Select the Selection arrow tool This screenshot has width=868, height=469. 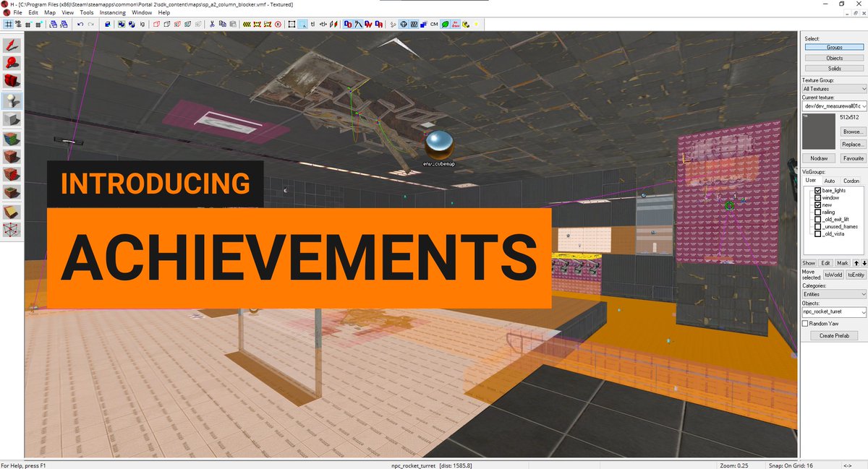point(10,45)
